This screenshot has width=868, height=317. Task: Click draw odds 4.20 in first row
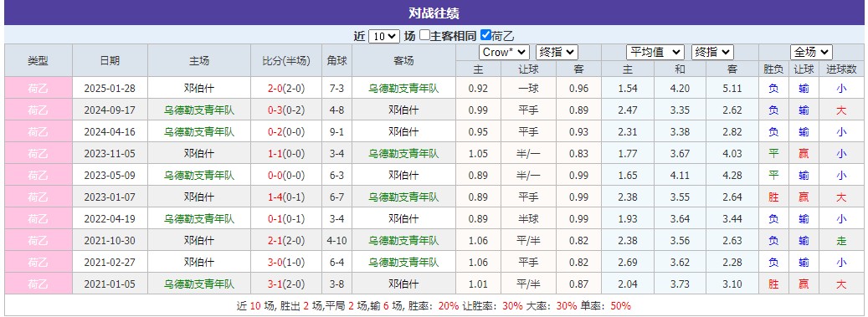pos(680,88)
